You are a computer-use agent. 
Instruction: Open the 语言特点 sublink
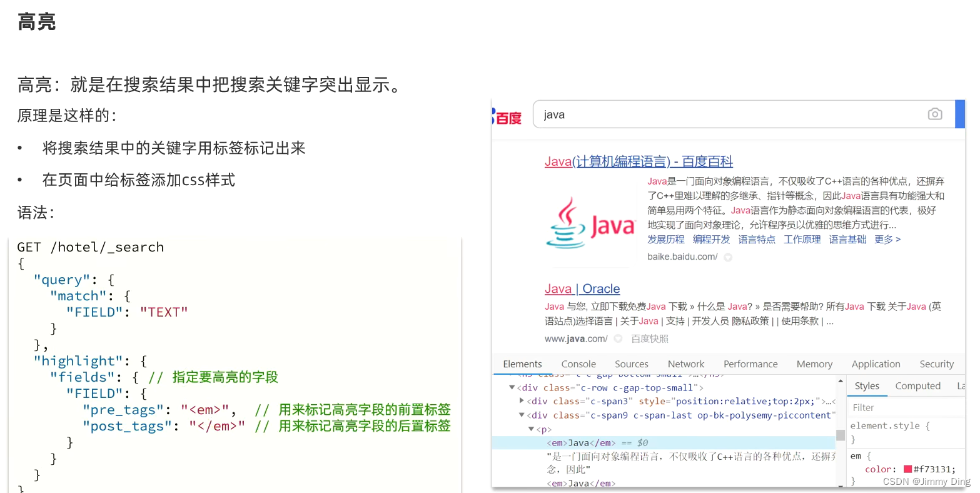[757, 240]
